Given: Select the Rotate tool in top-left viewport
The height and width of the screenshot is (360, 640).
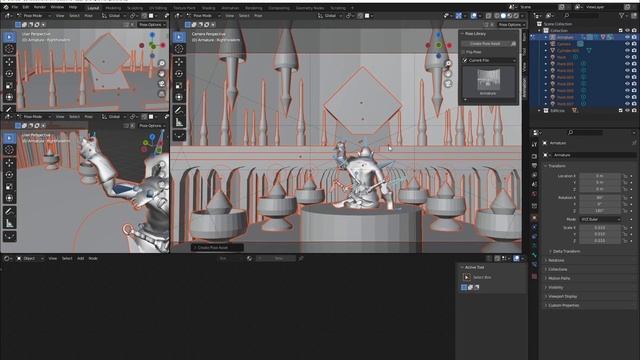Looking at the screenshot, I should click(9, 73).
